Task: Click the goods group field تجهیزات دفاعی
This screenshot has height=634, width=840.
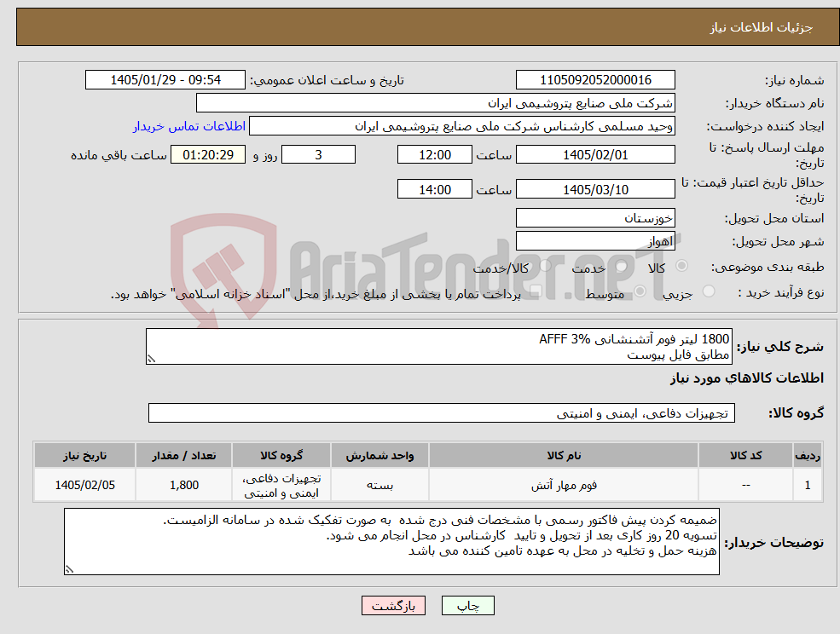Action: (442, 413)
